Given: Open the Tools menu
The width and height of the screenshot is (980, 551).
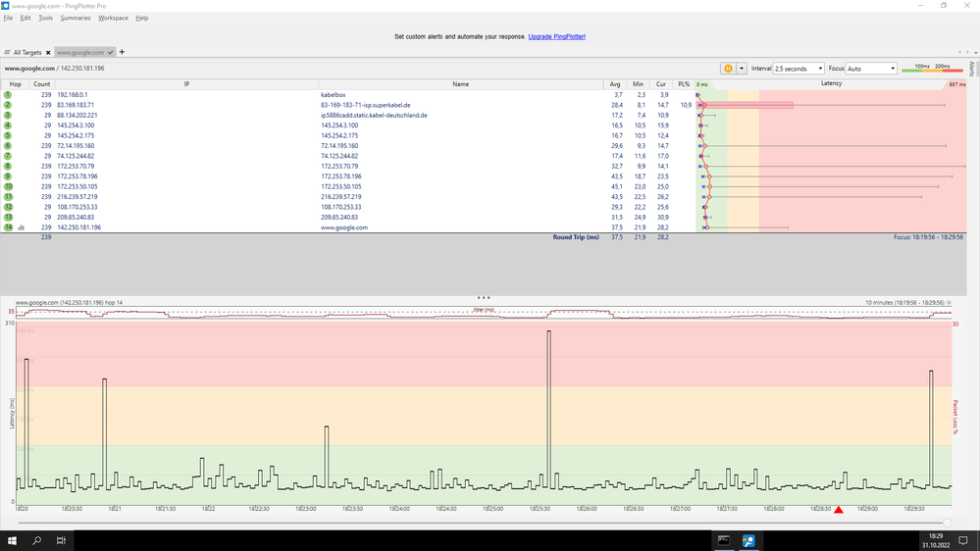Looking at the screenshot, I should (x=46, y=18).
